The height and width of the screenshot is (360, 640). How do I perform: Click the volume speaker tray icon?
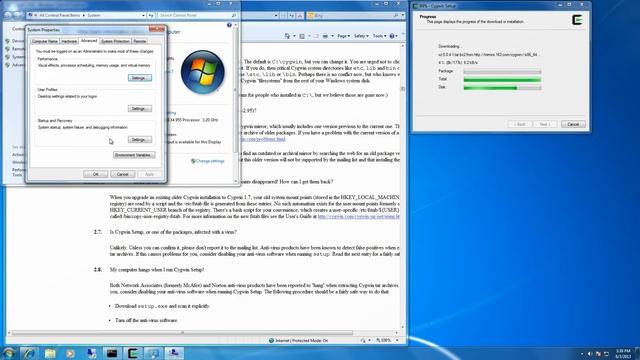[590, 354]
